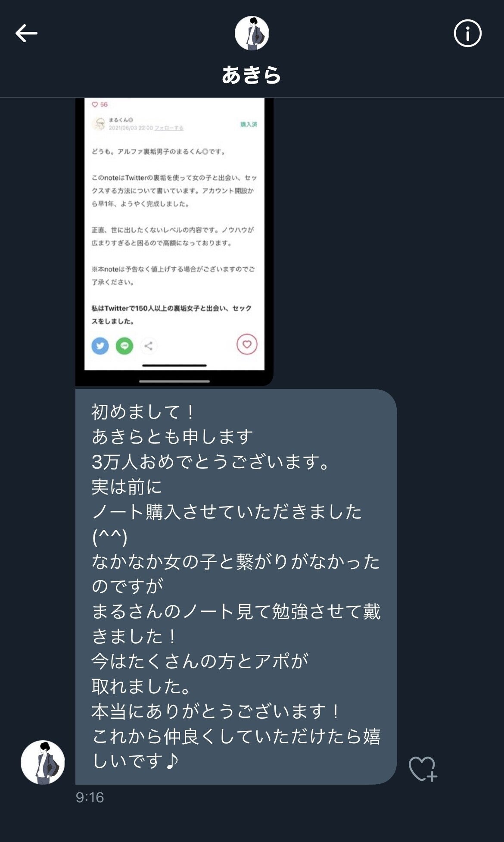Open conversation info icon

pos(467,33)
